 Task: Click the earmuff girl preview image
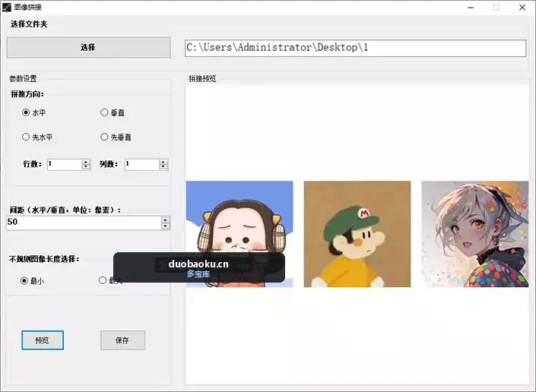point(239,234)
